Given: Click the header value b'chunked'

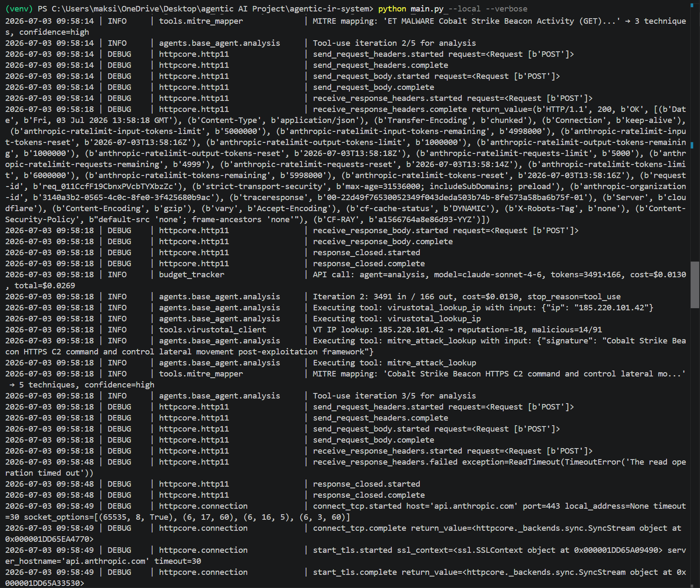Looking at the screenshot, I should 506,120.
